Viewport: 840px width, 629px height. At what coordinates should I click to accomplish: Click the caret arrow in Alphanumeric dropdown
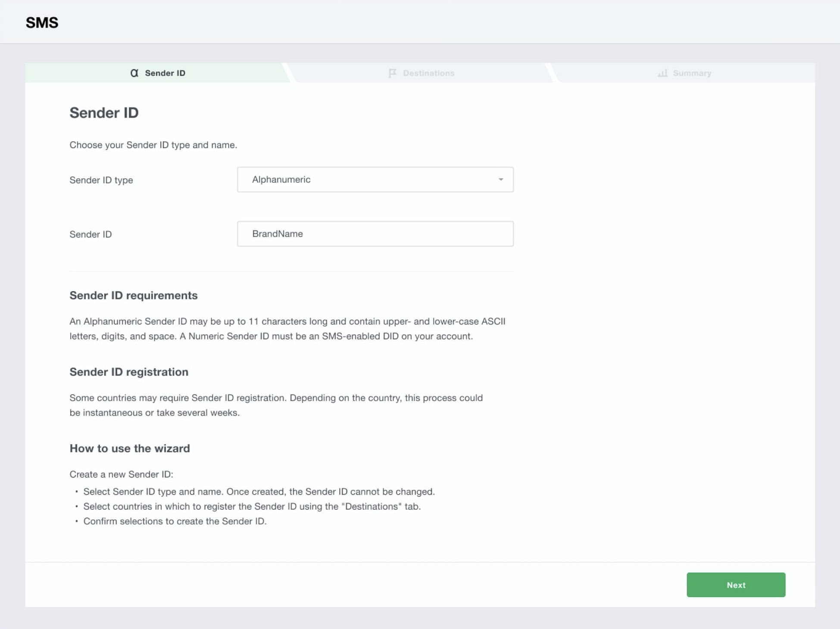coord(501,180)
